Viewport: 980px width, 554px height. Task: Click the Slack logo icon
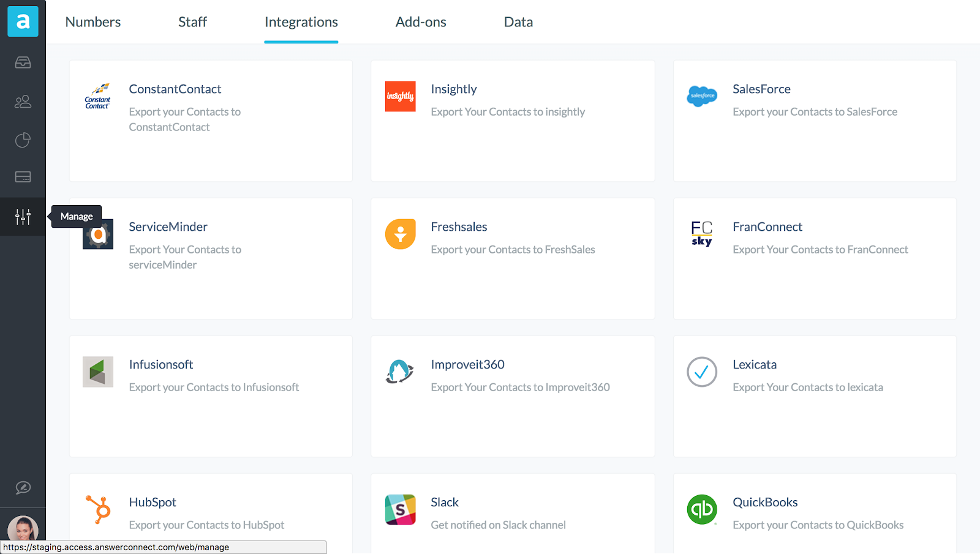click(x=401, y=510)
